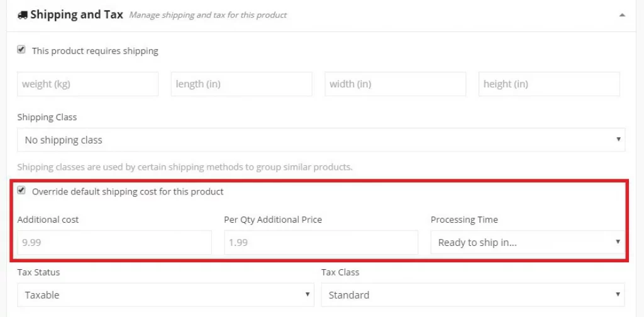Focus the width (in) input field
Screen dimensions: 644x317
[x=395, y=84]
